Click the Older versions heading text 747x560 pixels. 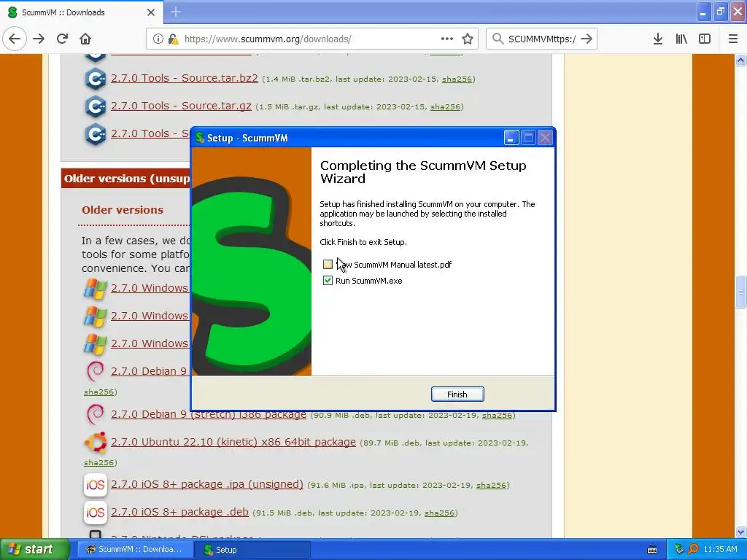123,209
